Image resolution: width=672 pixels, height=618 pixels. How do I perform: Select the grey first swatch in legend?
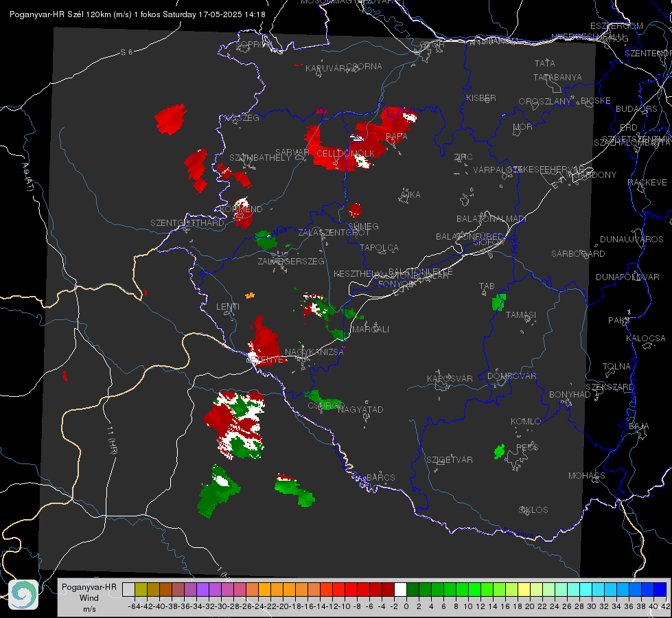pos(128,590)
